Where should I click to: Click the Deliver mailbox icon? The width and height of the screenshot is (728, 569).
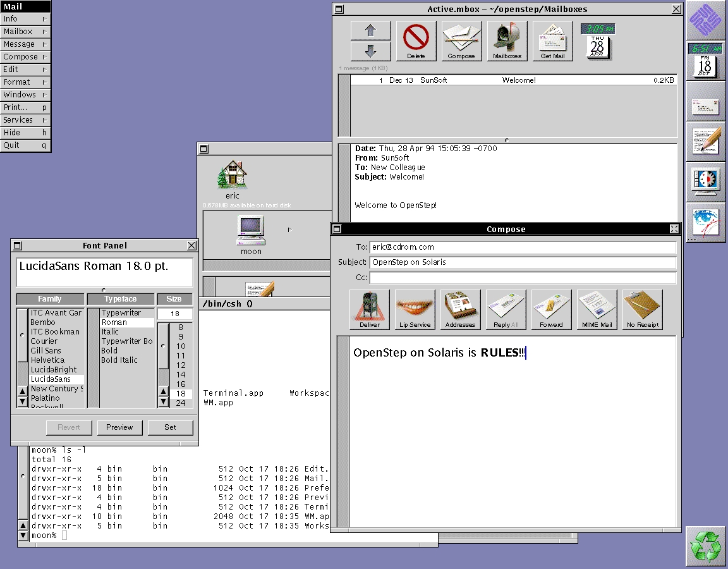[370, 309]
